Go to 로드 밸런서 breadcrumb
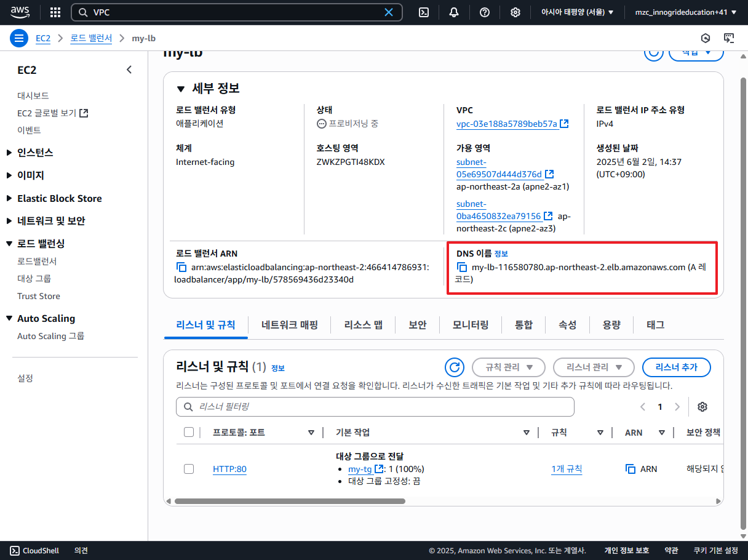Image resolution: width=748 pixels, height=560 pixels. coord(91,38)
